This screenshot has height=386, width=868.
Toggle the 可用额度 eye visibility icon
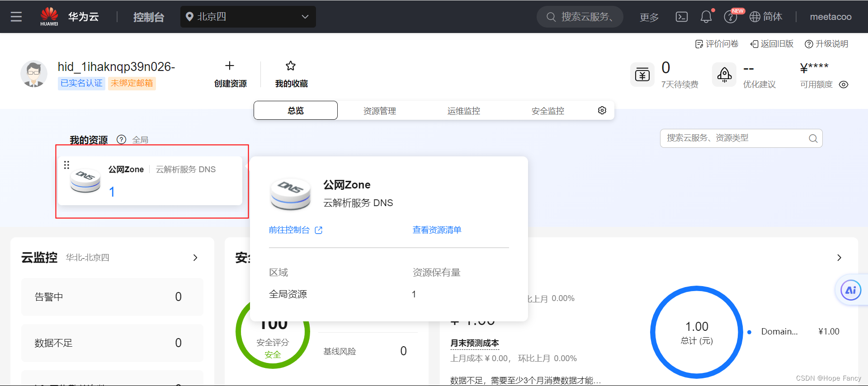[x=844, y=85]
